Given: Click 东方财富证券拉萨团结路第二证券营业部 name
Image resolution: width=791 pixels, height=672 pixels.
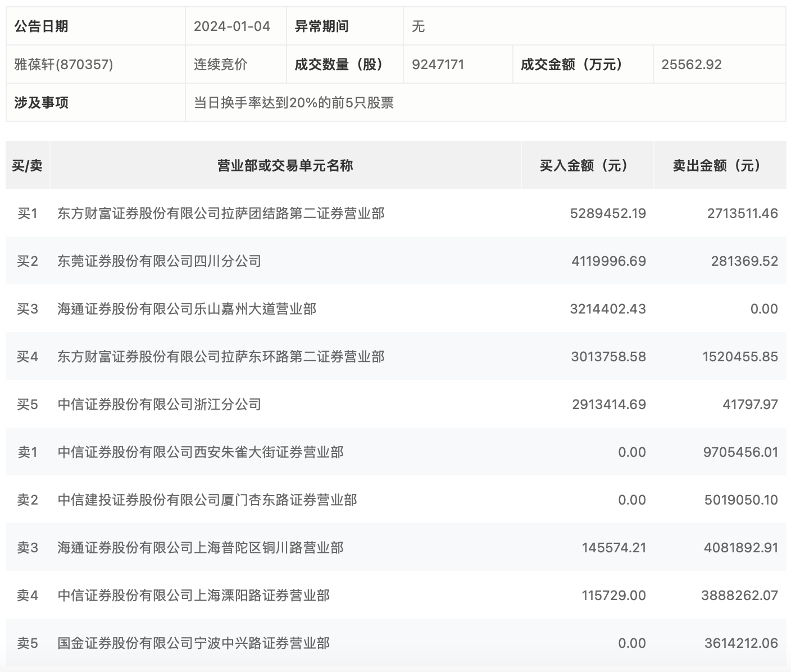Looking at the screenshot, I should point(221,214).
